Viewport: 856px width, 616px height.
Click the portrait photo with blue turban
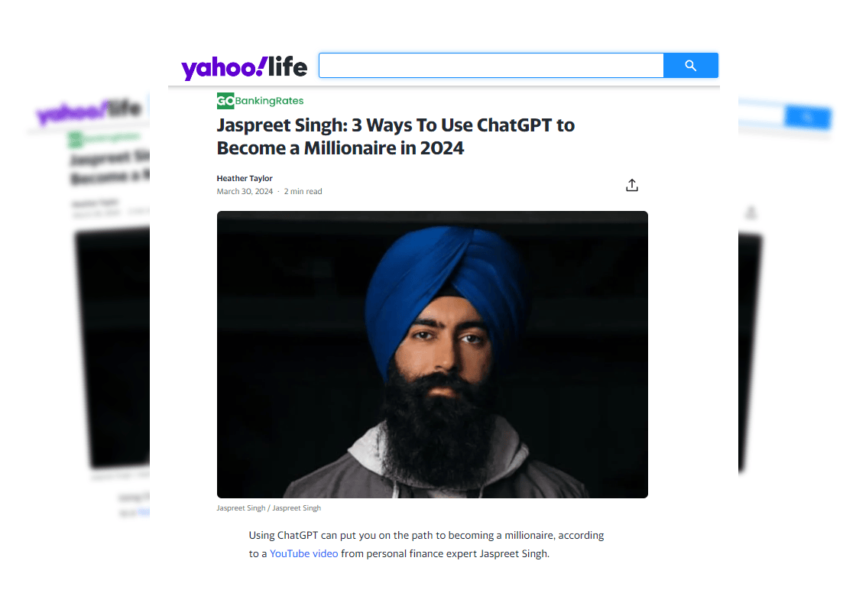coord(433,355)
